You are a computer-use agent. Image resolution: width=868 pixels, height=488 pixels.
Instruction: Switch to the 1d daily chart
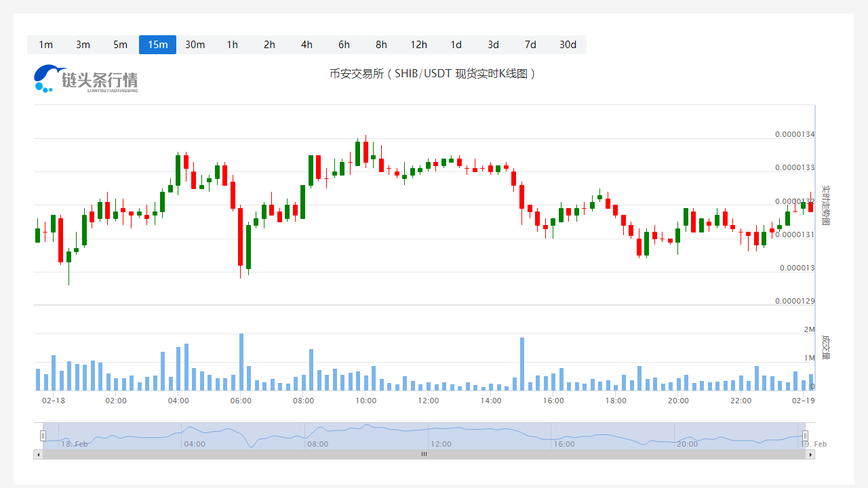(456, 45)
